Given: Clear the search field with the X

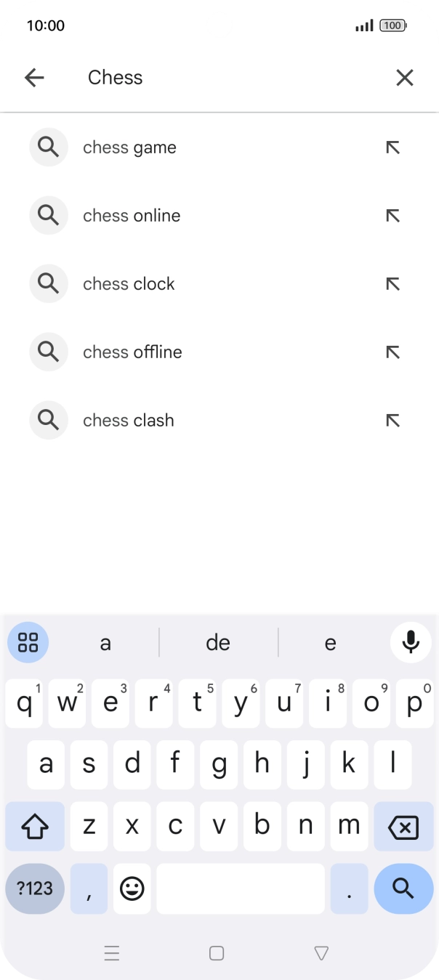Looking at the screenshot, I should (404, 77).
